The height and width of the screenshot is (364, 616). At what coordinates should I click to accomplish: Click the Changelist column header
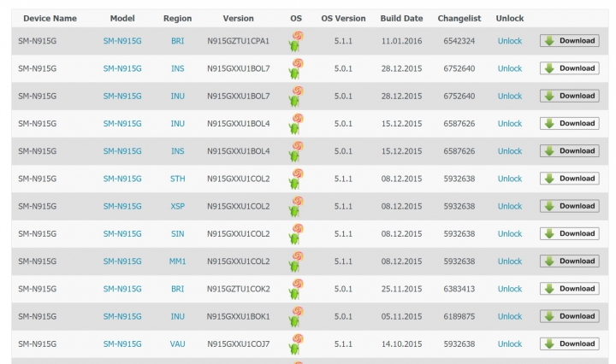point(459,19)
